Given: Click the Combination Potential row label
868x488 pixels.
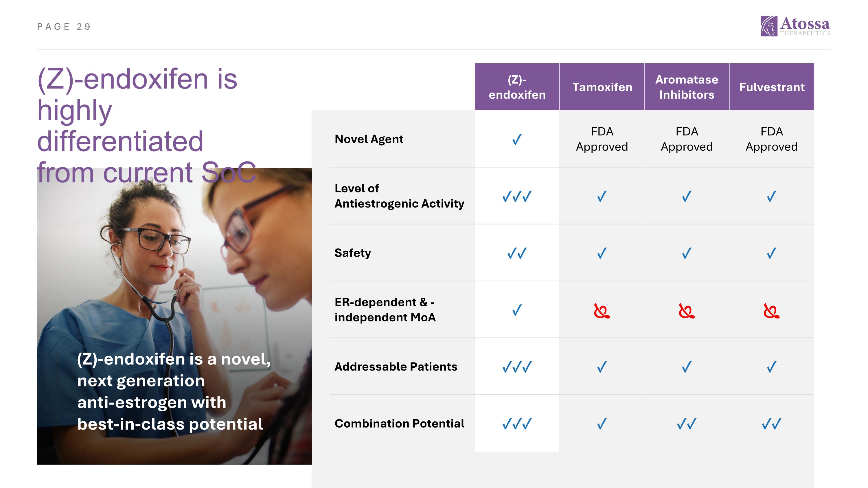Looking at the screenshot, I should (x=399, y=423).
